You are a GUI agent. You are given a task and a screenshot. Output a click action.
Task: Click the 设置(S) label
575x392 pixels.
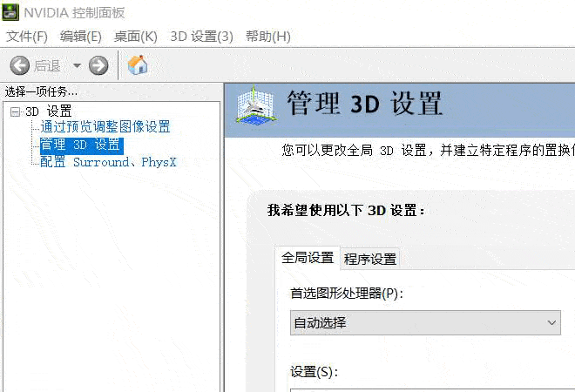tap(314, 372)
